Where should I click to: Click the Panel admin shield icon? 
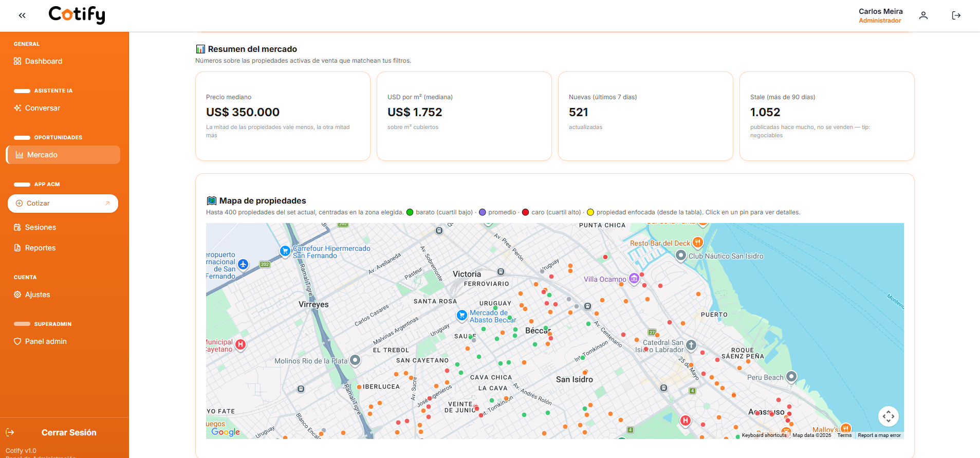pos(17,341)
